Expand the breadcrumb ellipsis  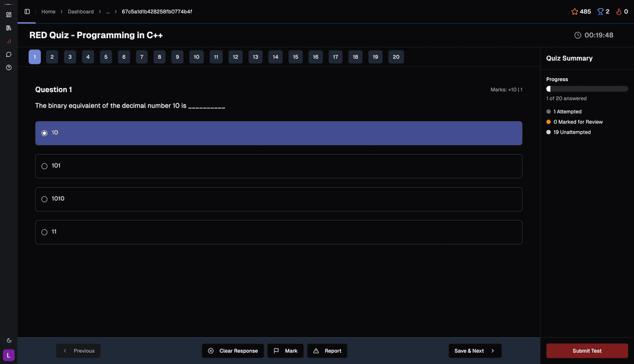(107, 11)
